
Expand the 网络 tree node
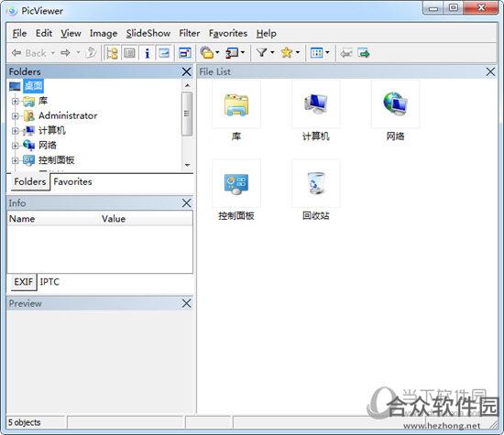pyautogui.click(x=15, y=146)
